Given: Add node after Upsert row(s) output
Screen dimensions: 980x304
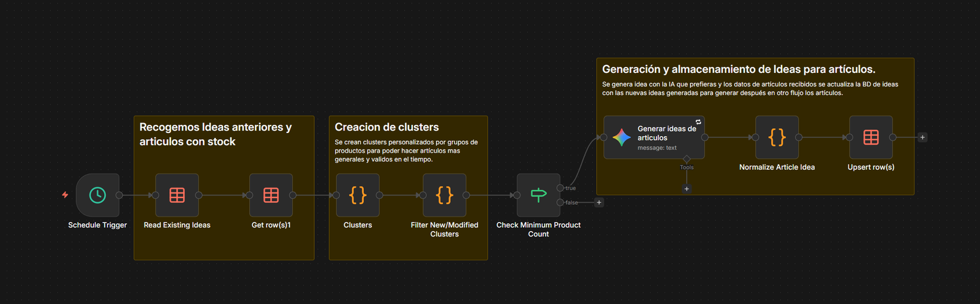Looking at the screenshot, I should click(x=922, y=137).
